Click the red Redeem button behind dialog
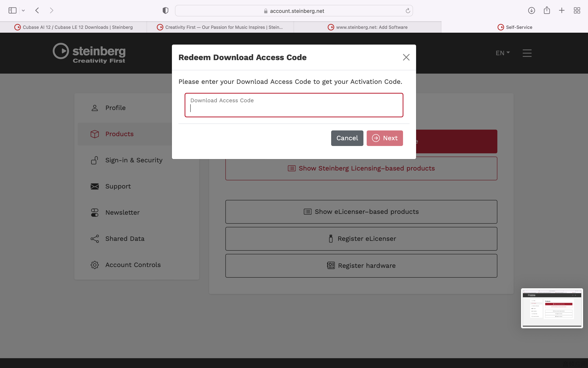 click(457, 141)
